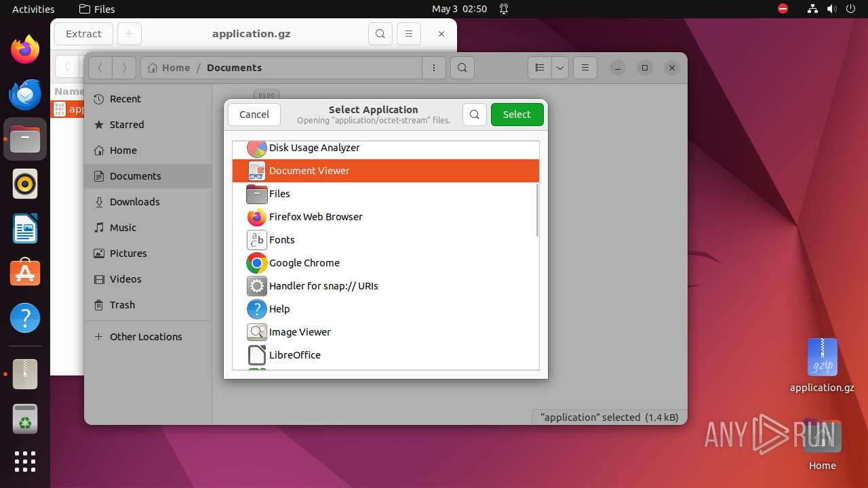Open Music folder in sidebar
Screen dimensions: 868x488
click(148, 228)
